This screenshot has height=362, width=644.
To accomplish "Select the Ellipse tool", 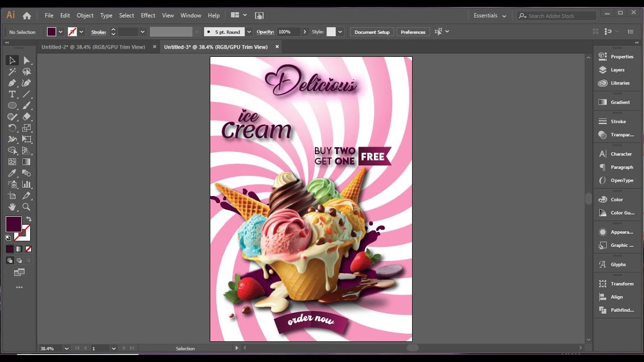I will tap(12, 106).
